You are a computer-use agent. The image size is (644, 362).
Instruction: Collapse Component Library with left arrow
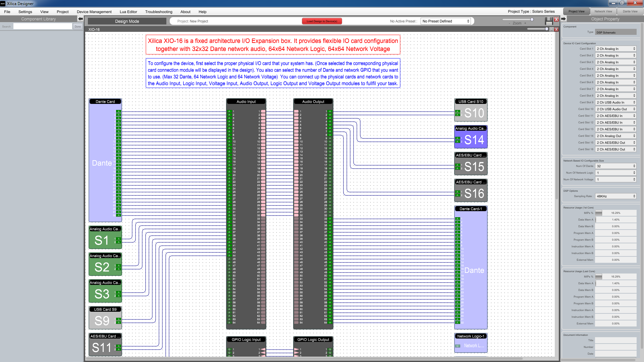click(80, 19)
